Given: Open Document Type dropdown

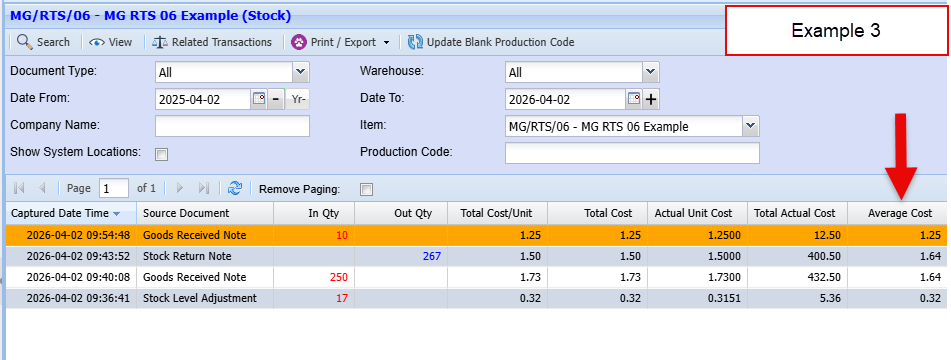Looking at the screenshot, I should coord(301,72).
